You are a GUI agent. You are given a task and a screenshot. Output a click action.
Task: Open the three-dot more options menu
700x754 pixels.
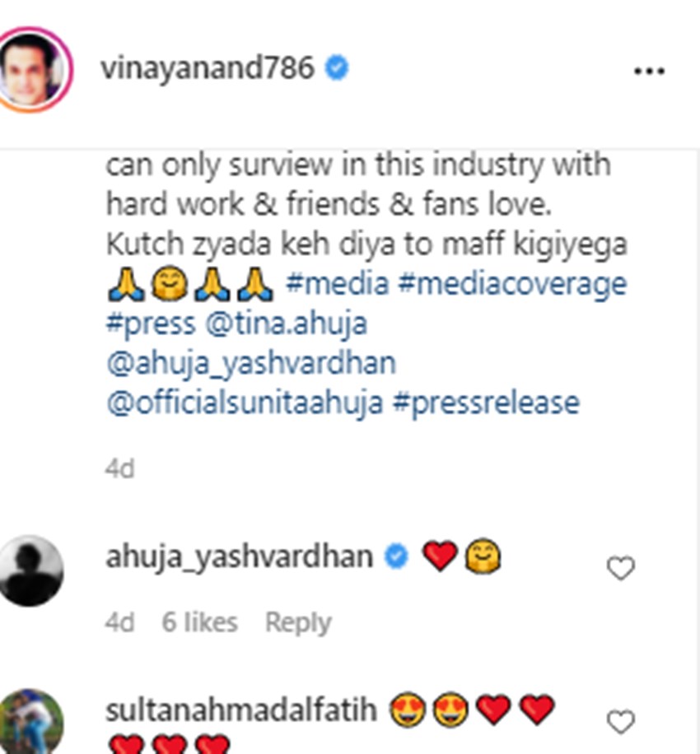(649, 72)
